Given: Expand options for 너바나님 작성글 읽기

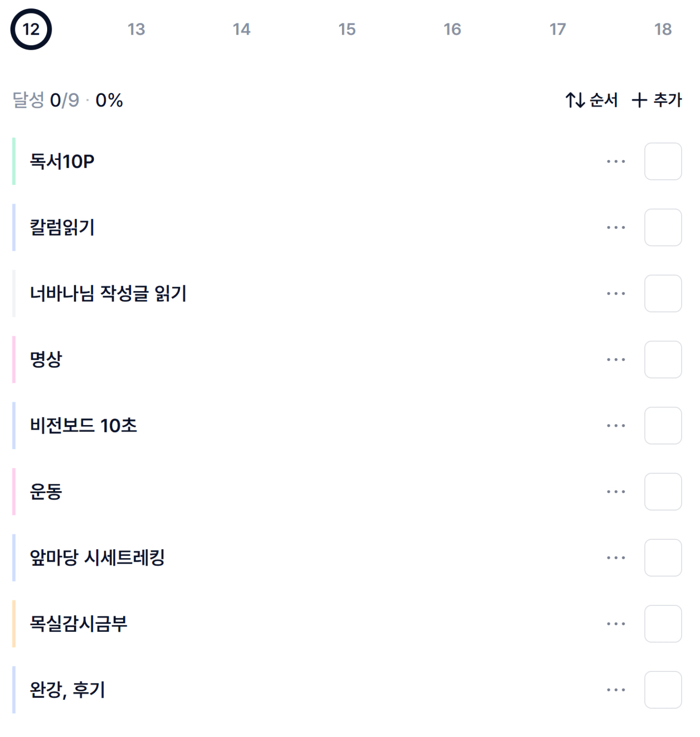Looking at the screenshot, I should click(616, 294).
